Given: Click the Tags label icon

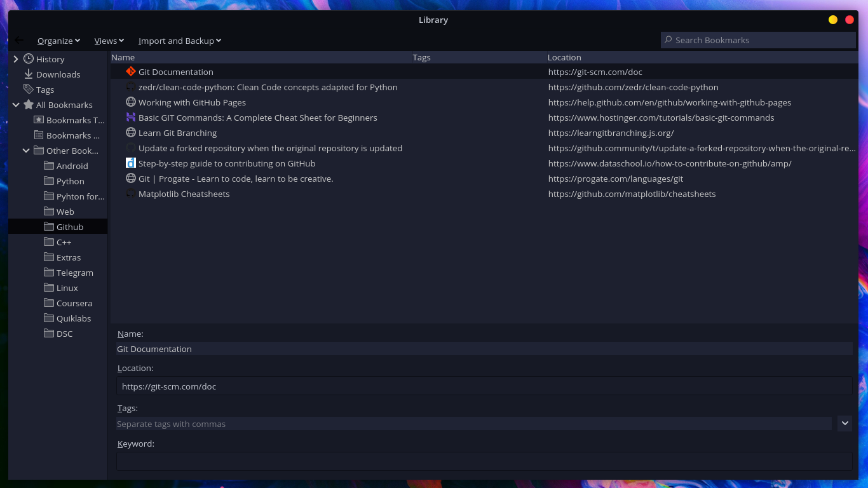Looking at the screenshot, I should tap(29, 90).
